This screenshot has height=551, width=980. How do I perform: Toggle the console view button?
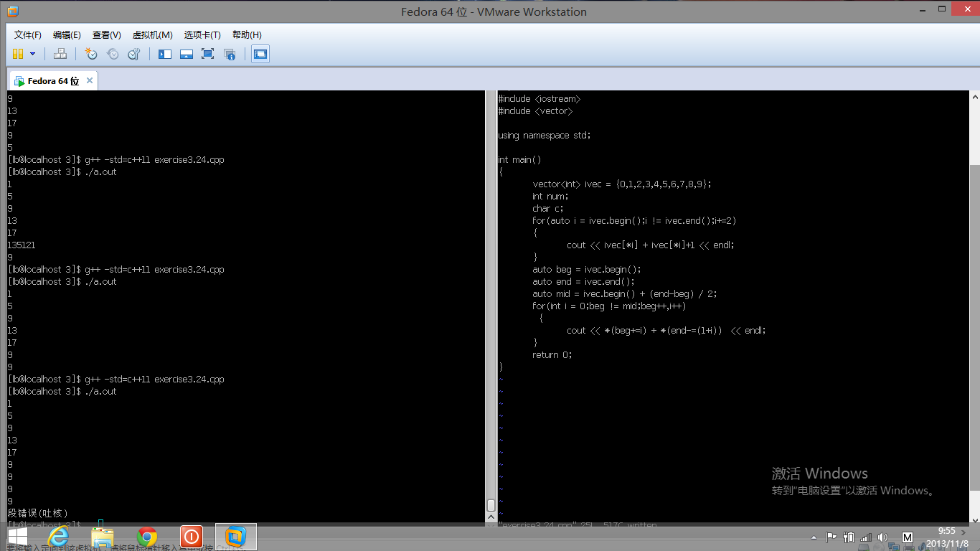coord(260,54)
